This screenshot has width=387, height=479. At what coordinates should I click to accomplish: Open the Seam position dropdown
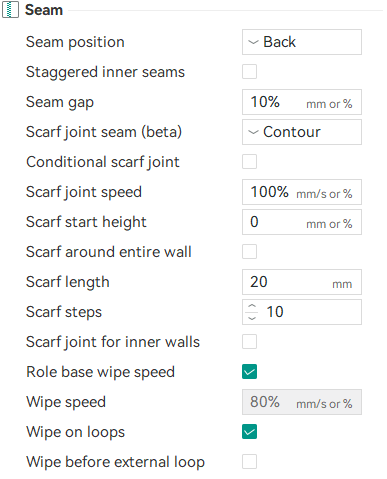[x=302, y=42]
